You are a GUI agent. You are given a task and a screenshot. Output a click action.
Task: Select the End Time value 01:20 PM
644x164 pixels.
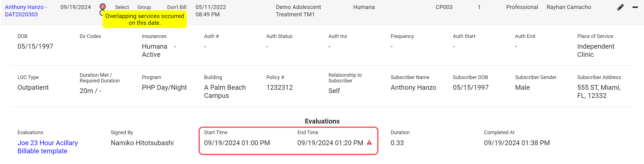pyautogui.click(x=330, y=143)
